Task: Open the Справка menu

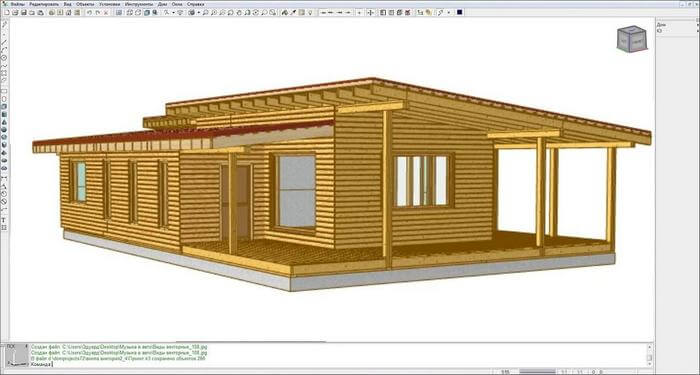Action: point(196,4)
